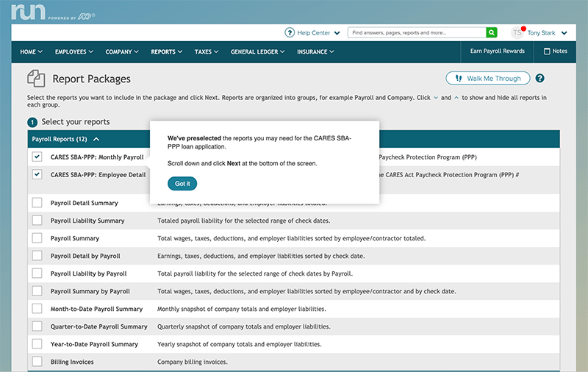The image size is (588, 372).
Task: Click the CARES SBA-PPP: Monthly Payroll label
Action: point(97,157)
